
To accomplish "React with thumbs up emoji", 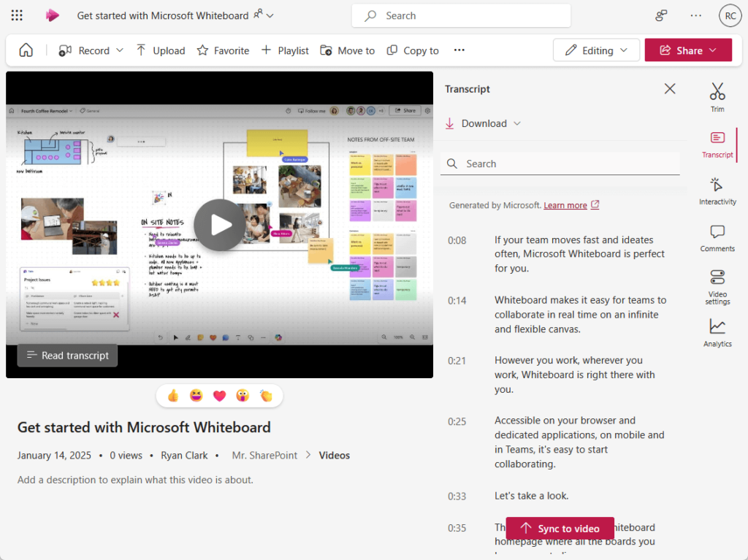I will tap(173, 396).
